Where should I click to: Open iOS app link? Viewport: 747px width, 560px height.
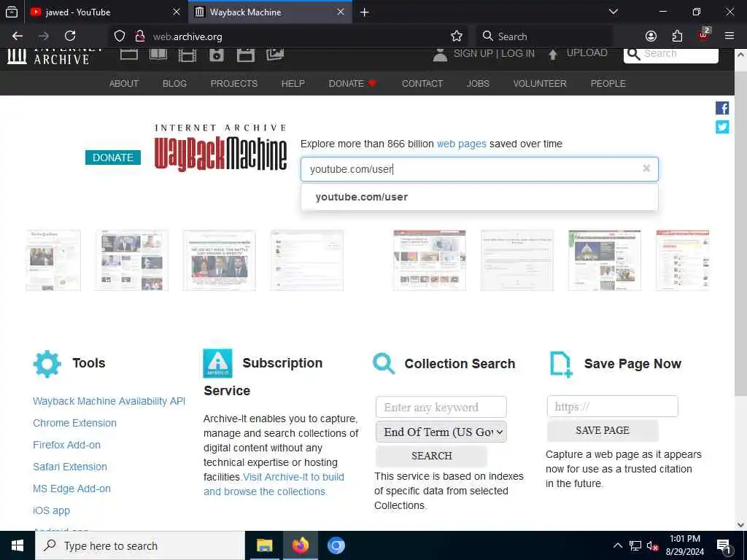coord(52,511)
